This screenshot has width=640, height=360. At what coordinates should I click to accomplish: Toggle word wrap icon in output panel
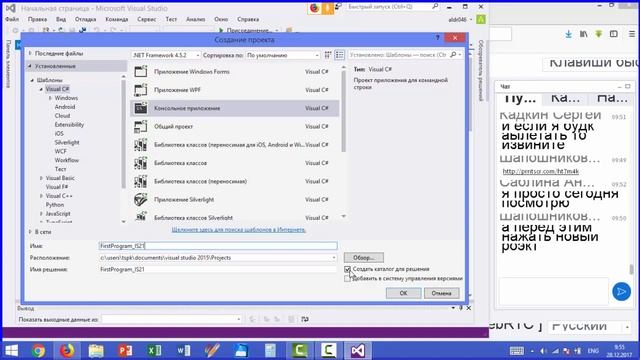point(305,319)
